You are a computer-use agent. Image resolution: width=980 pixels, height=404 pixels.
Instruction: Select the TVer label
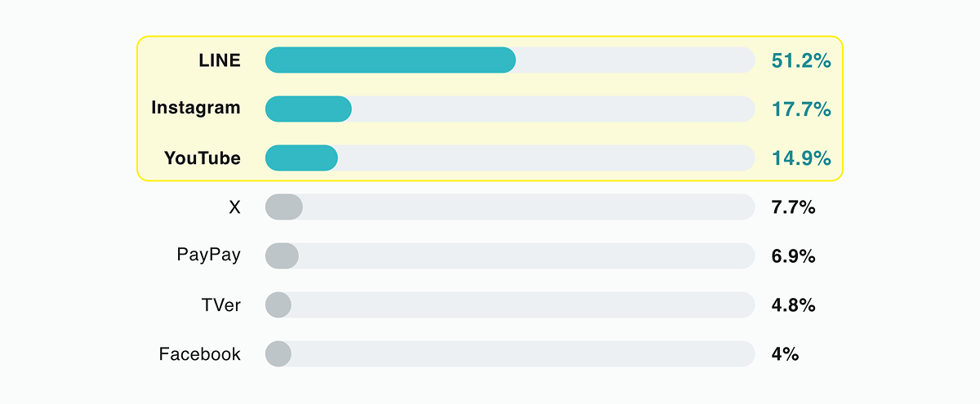(222, 305)
